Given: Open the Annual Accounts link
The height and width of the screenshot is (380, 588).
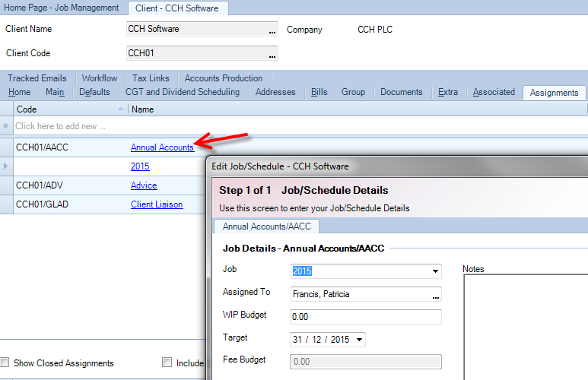Looking at the screenshot, I should coord(162,147).
